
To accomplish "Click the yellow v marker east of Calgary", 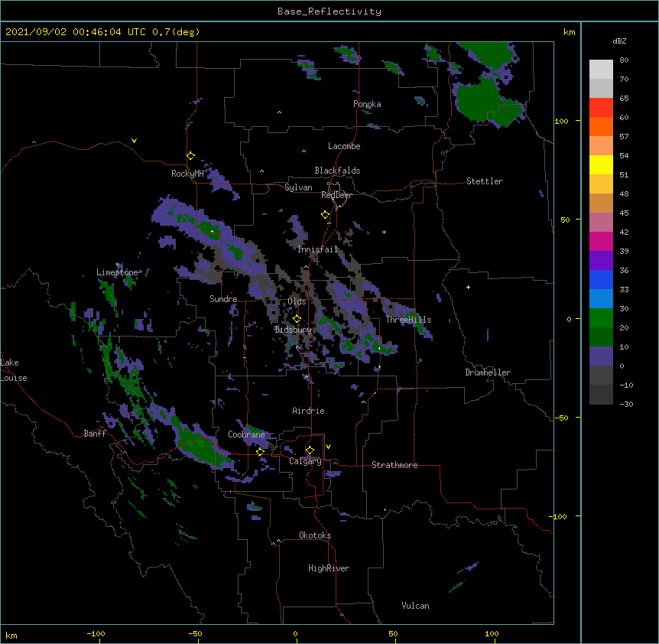I will [328, 447].
